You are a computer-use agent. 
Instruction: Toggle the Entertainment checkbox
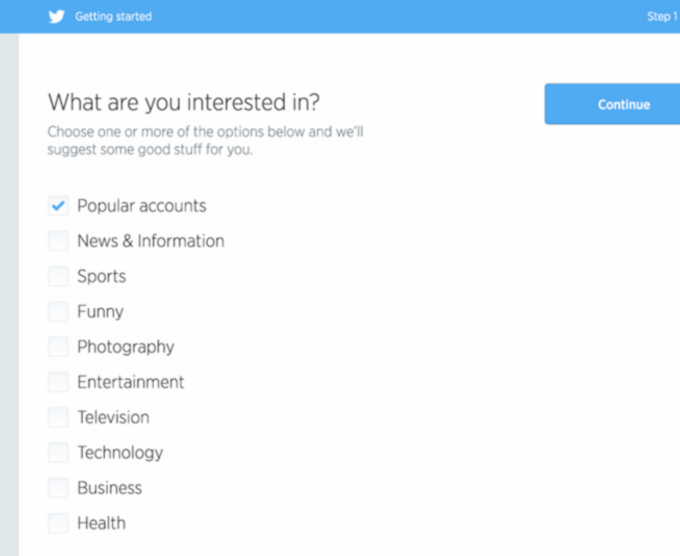(x=58, y=382)
